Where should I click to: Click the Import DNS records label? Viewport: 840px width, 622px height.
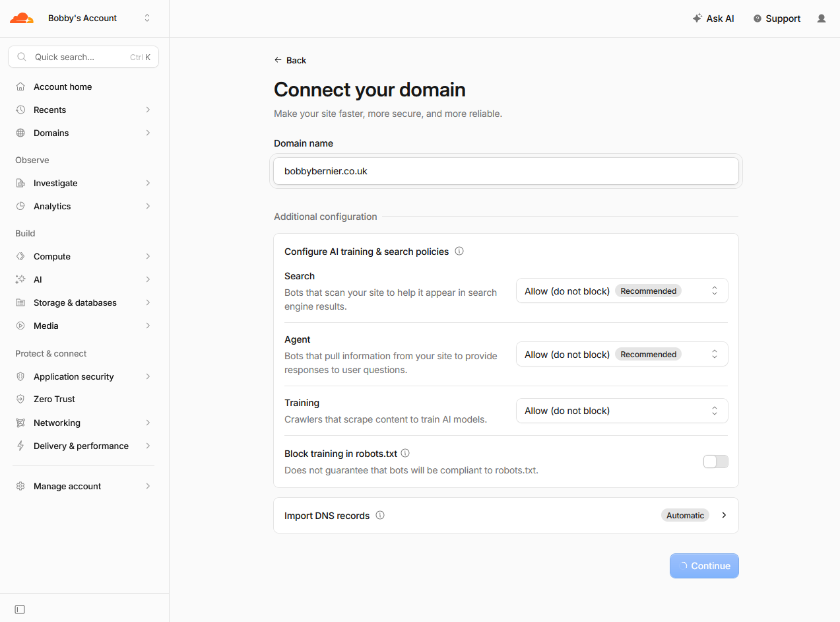(x=327, y=516)
